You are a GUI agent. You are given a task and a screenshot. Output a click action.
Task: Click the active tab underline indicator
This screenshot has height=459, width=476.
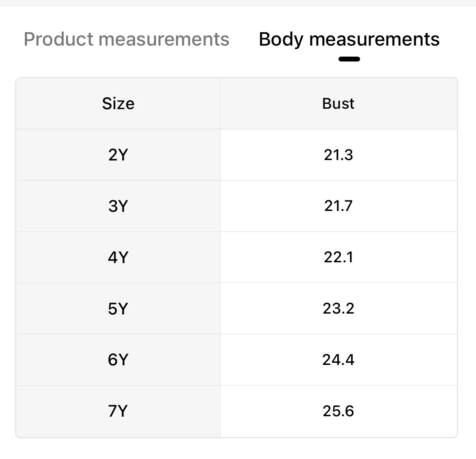349,59
